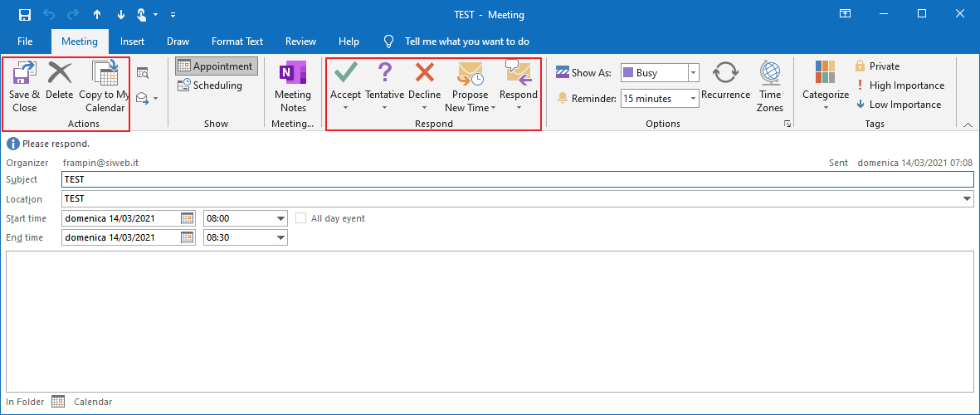The image size is (980, 415).
Task: Open the Review ribbon tab
Action: (300, 41)
